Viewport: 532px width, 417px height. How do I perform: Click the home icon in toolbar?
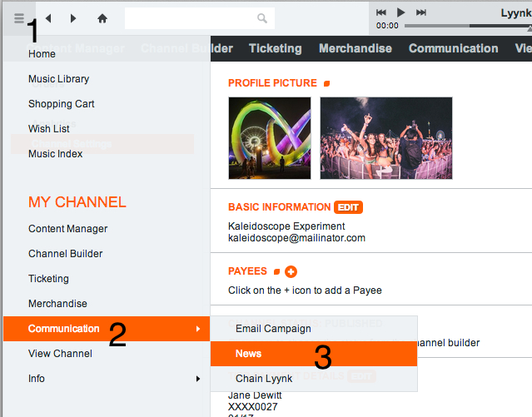102,18
